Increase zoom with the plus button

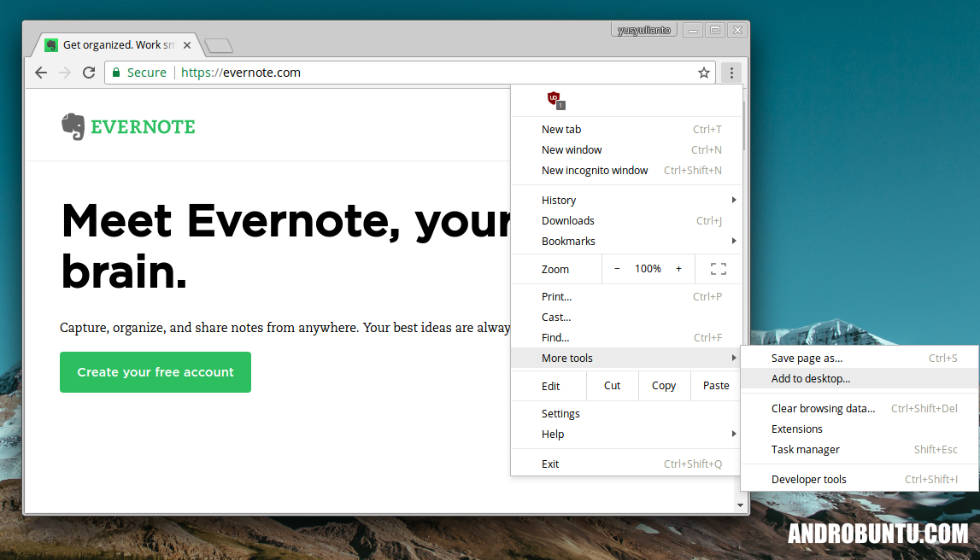[x=679, y=269]
